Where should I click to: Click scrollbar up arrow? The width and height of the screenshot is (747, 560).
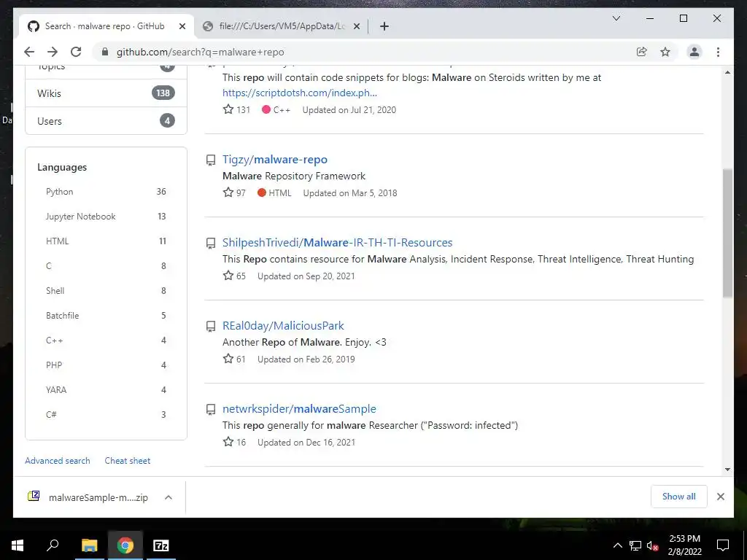(x=727, y=72)
